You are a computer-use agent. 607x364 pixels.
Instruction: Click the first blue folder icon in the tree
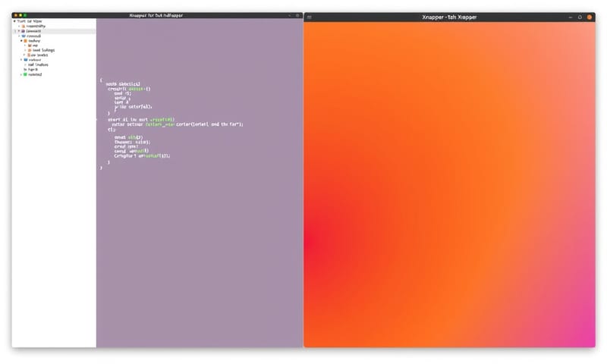pyautogui.click(x=25, y=36)
